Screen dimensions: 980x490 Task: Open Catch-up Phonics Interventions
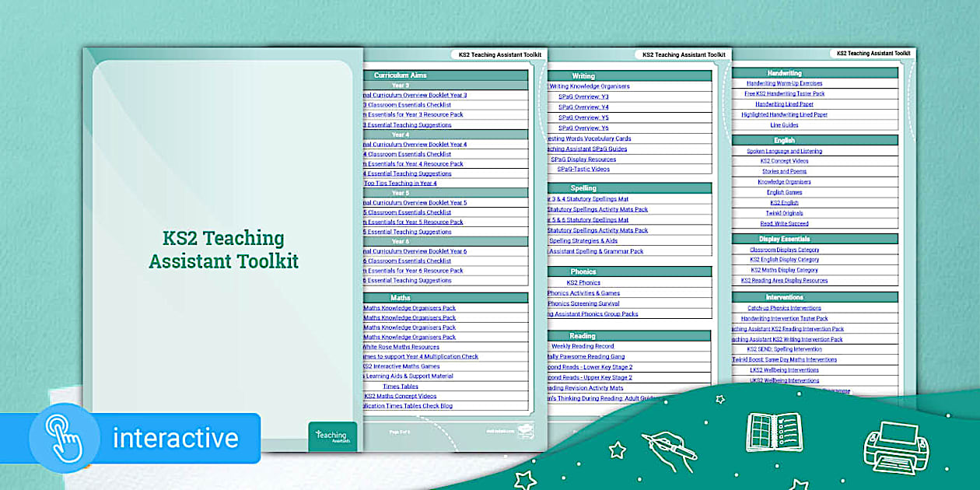786,307
